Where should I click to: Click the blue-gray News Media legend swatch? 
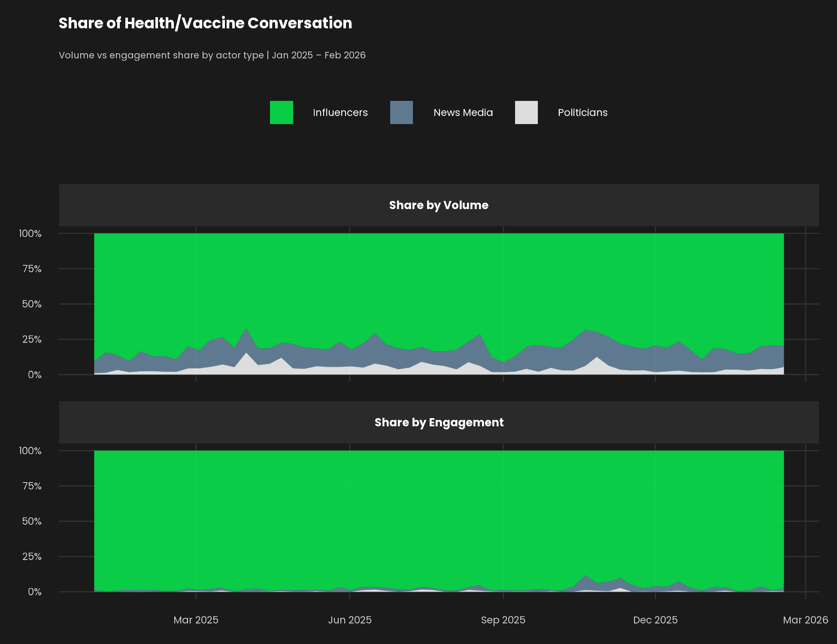(x=401, y=112)
